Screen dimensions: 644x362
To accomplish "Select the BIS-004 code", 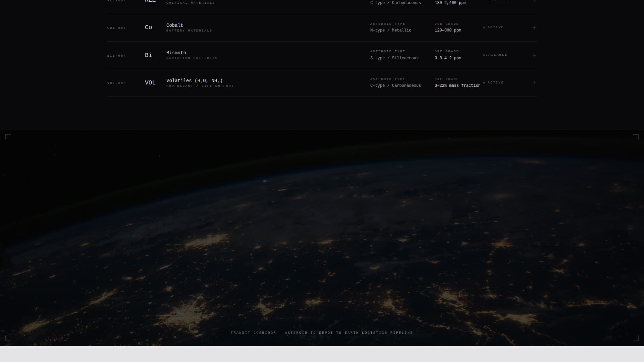I will (117, 56).
